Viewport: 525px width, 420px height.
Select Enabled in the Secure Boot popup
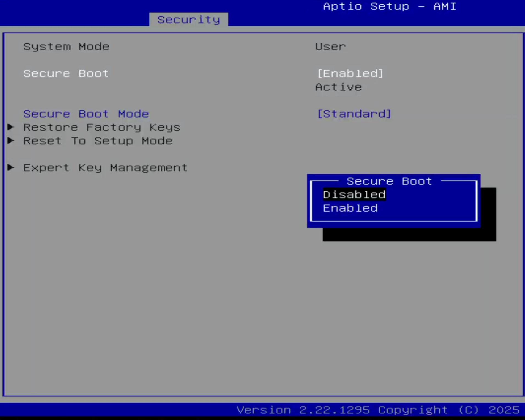[x=350, y=208]
